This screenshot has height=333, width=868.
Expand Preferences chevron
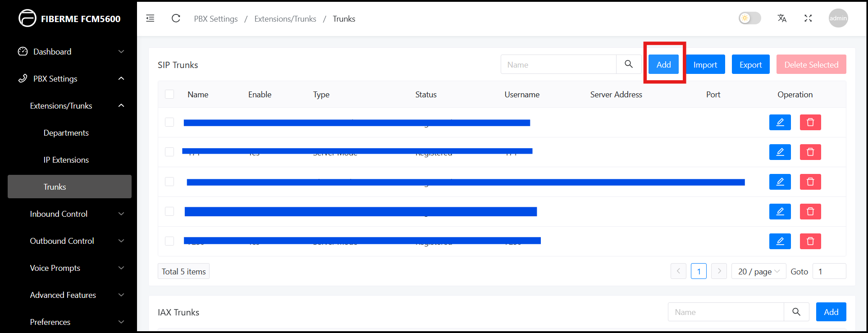(121, 322)
